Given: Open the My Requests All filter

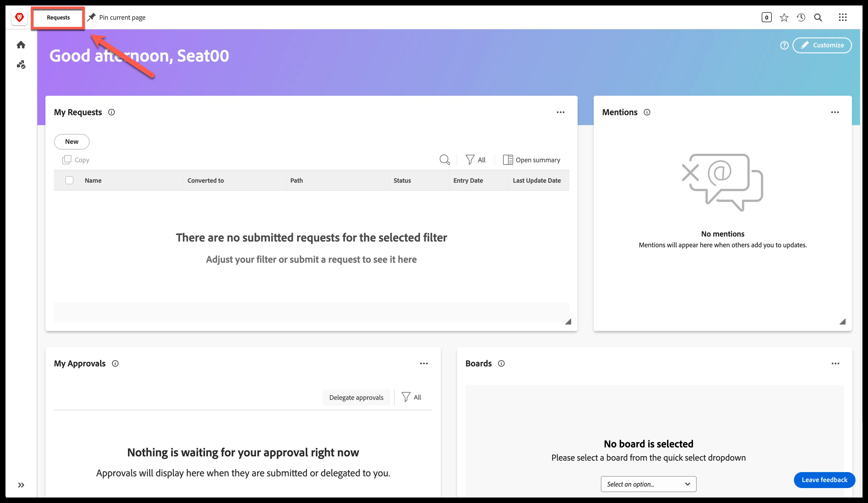Looking at the screenshot, I should pyautogui.click(x=475, y=160).
